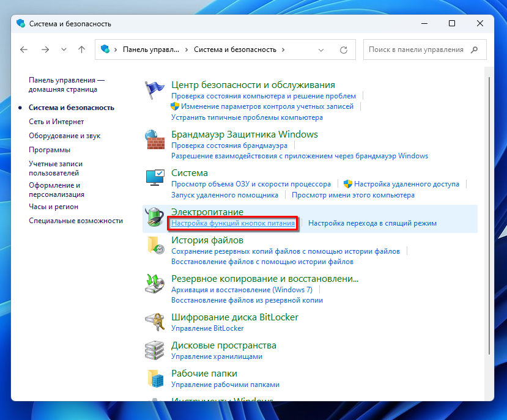Viewport: 507px width, 420px height.
Task: Open the File History folder icon
Action: [155, 245]
